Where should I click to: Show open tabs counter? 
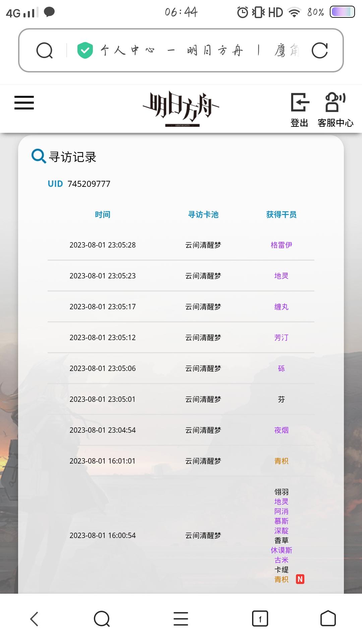[x=260, y=619]
